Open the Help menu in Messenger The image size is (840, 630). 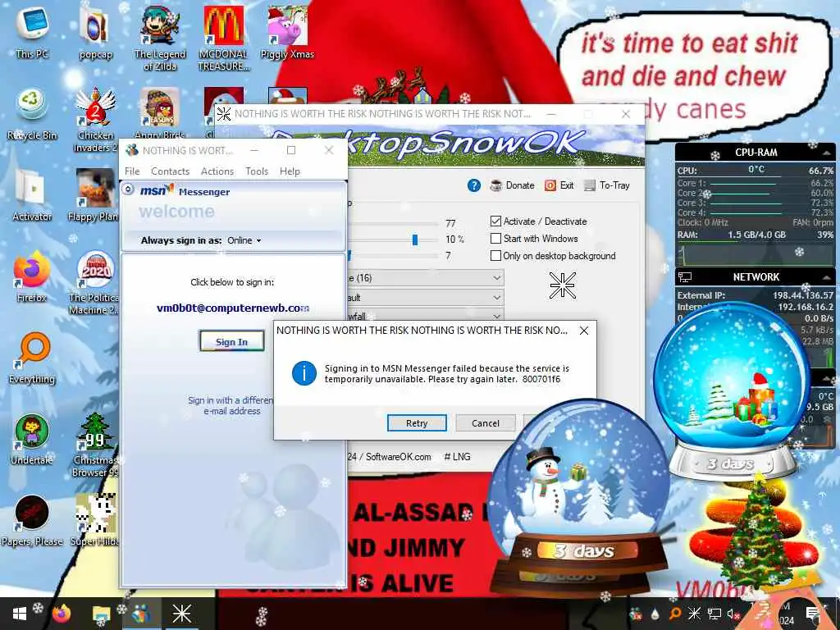(290, 171)
